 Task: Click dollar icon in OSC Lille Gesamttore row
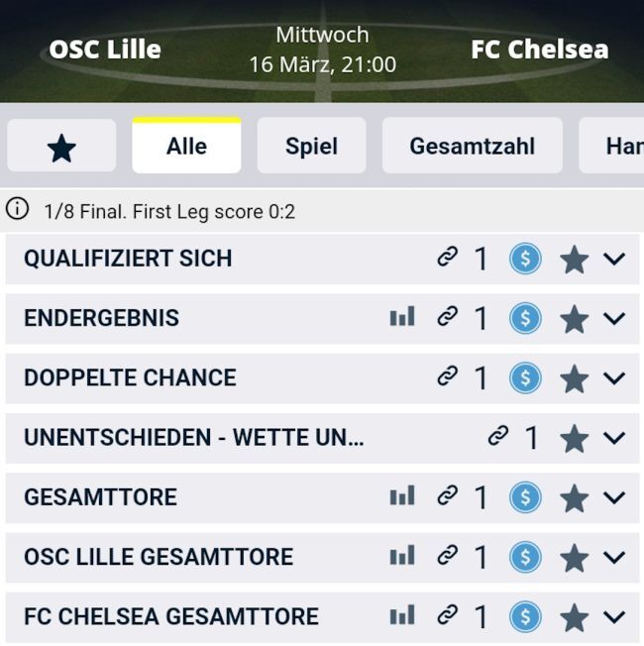525,557
